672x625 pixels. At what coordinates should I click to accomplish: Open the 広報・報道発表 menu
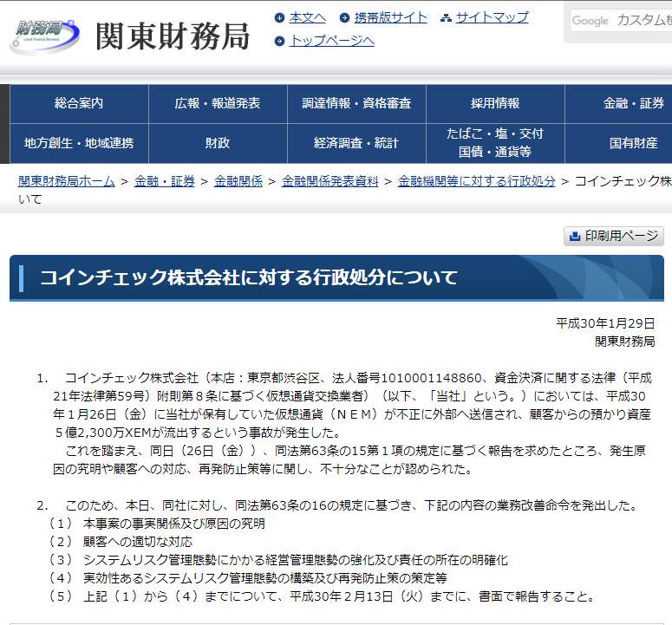(218, 104)
